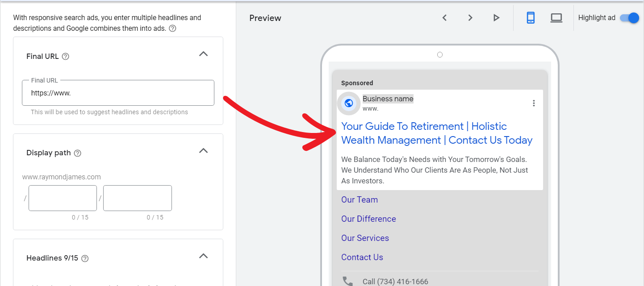
Task: Play the ad preview rotation
Action: point(496,18)
